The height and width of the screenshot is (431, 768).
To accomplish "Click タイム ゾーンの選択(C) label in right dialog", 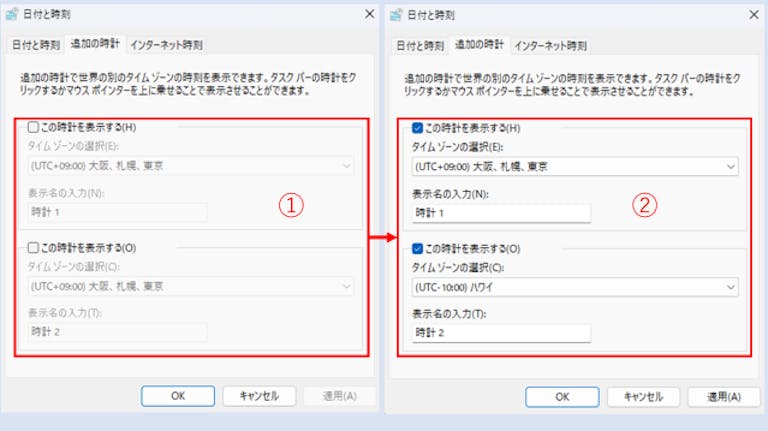I will pos(458,267).
